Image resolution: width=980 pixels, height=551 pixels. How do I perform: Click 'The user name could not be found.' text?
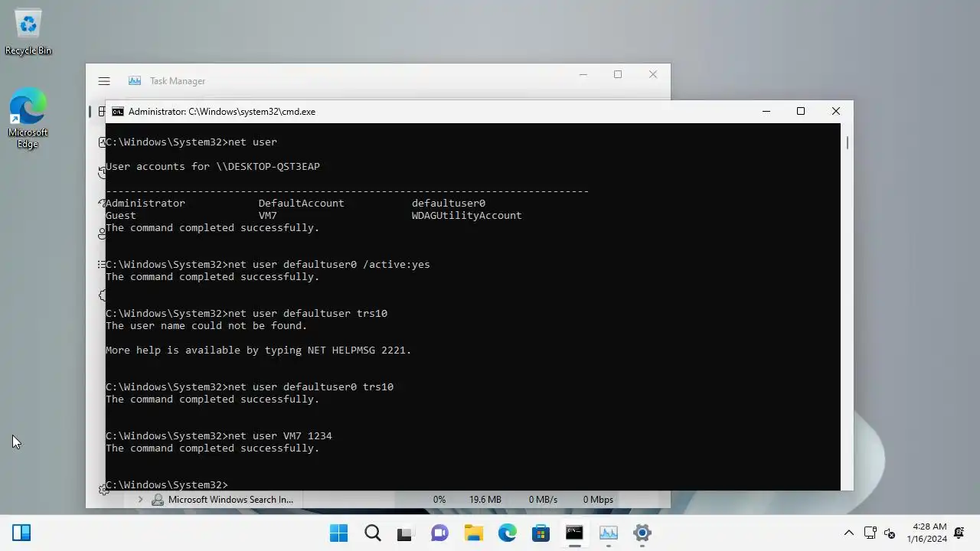tap(207, 325)
